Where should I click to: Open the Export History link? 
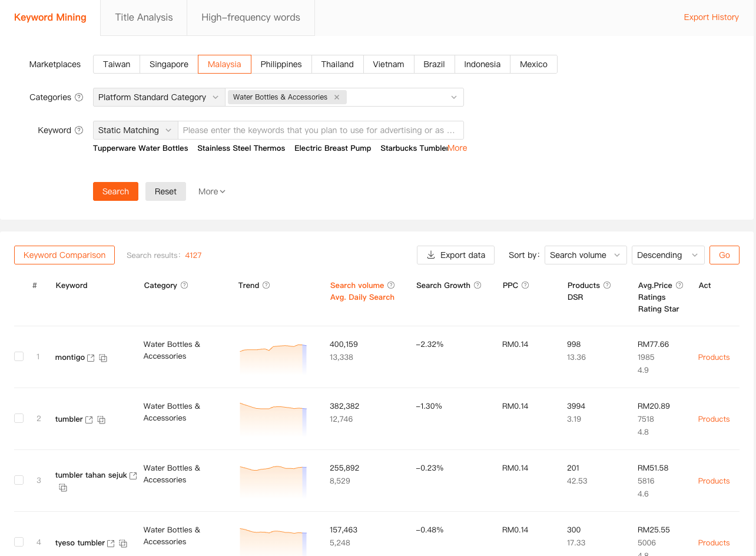click(x=711, y=18)
